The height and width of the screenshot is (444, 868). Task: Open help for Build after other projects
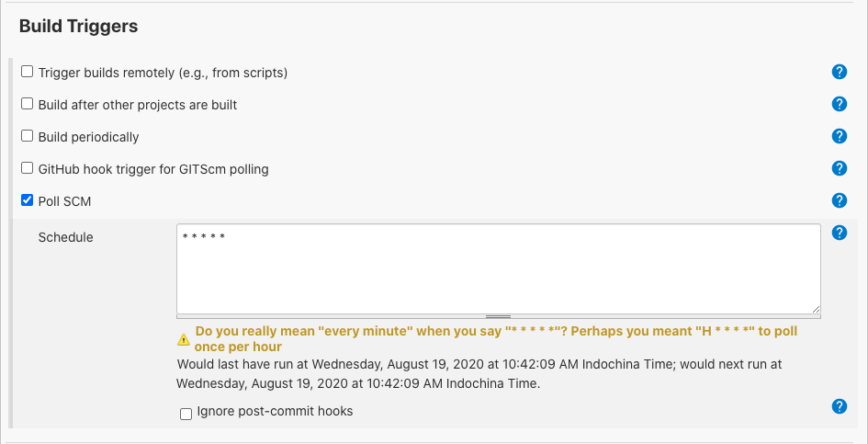pos(839,104)
